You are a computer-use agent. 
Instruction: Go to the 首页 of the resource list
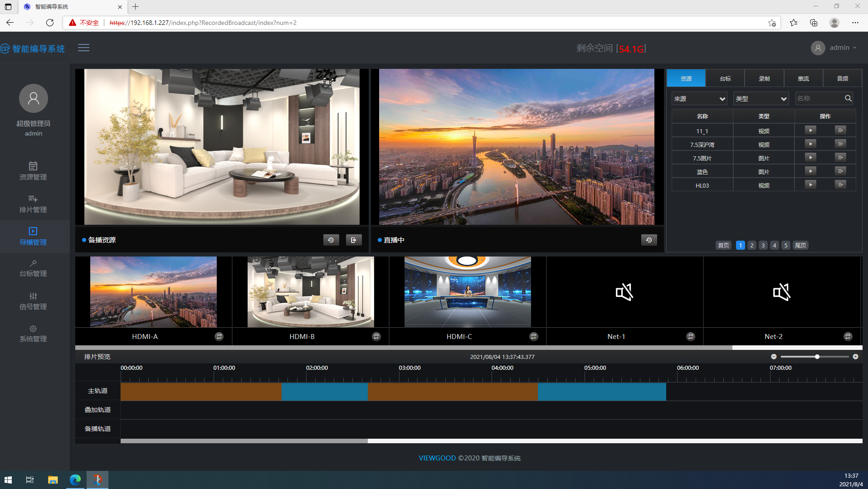[x=723, y=245]
